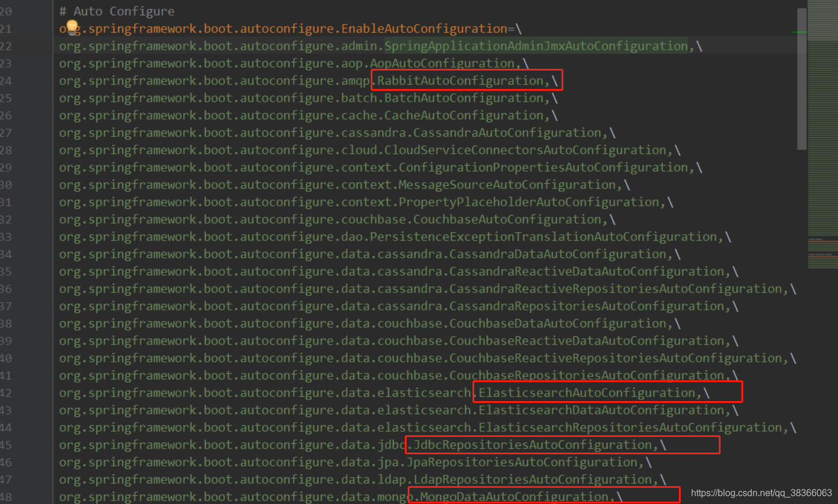Click ElasticsearchDataAutoConfiguration text
838x504 pixels.
pyautogui.click(x=601, y=410)
